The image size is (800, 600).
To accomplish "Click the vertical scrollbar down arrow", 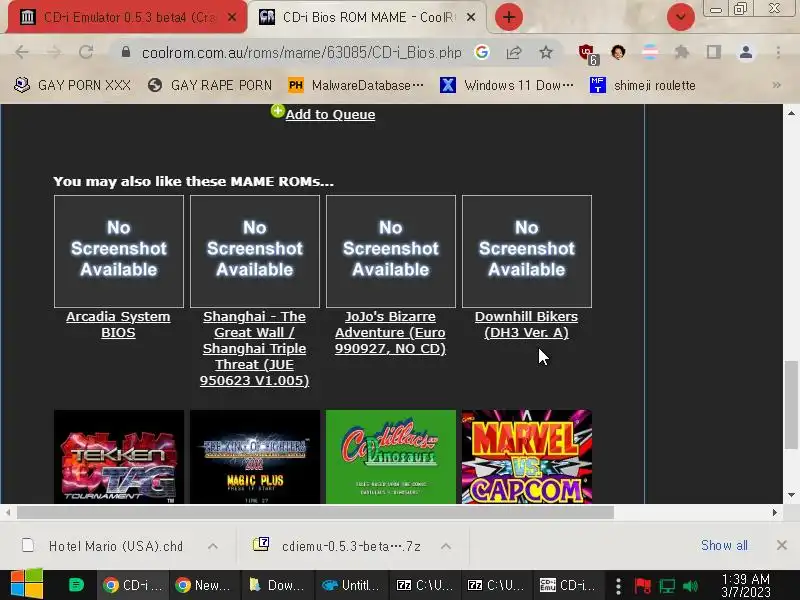I will click(791, 495).
